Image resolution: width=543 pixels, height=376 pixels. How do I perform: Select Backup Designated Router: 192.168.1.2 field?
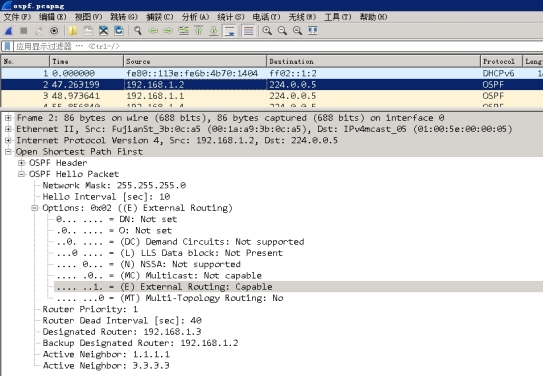click(140, 343)
